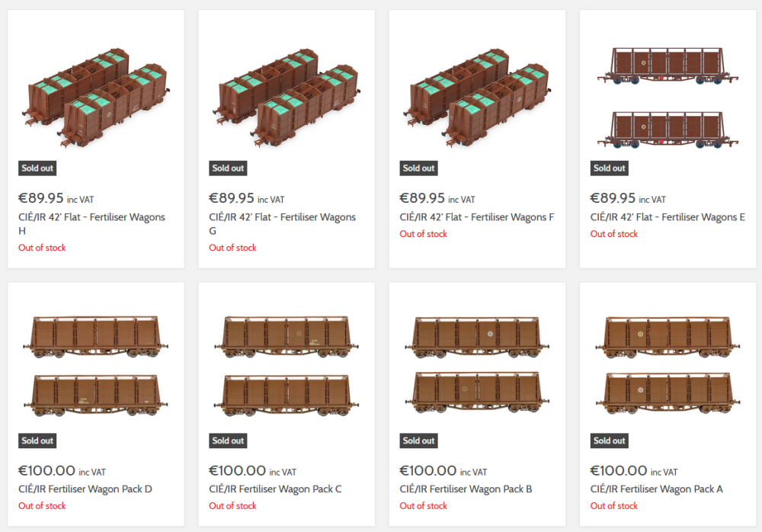Click the €100.00 price of Wagon Pack C
The width and height of the screenshot is (762, 532).
237,471
